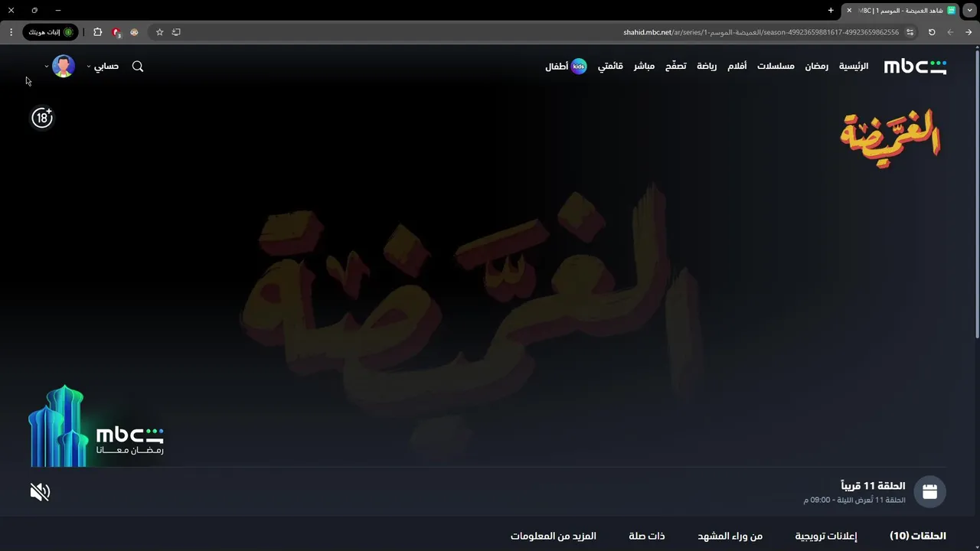This screenshot has height=551, width=980.
Task: Open the تصفّح navigation item
Action: 675,67
